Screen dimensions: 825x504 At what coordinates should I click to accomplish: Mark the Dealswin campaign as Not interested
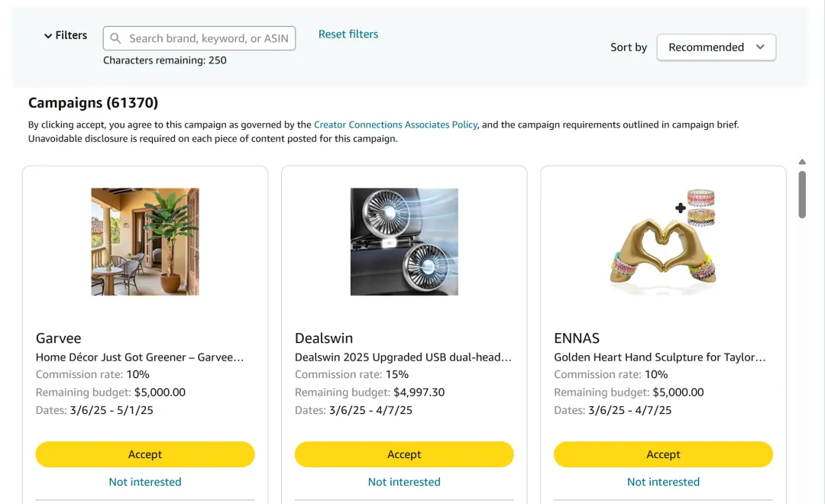pyautogui.click(x=404, y=482)
